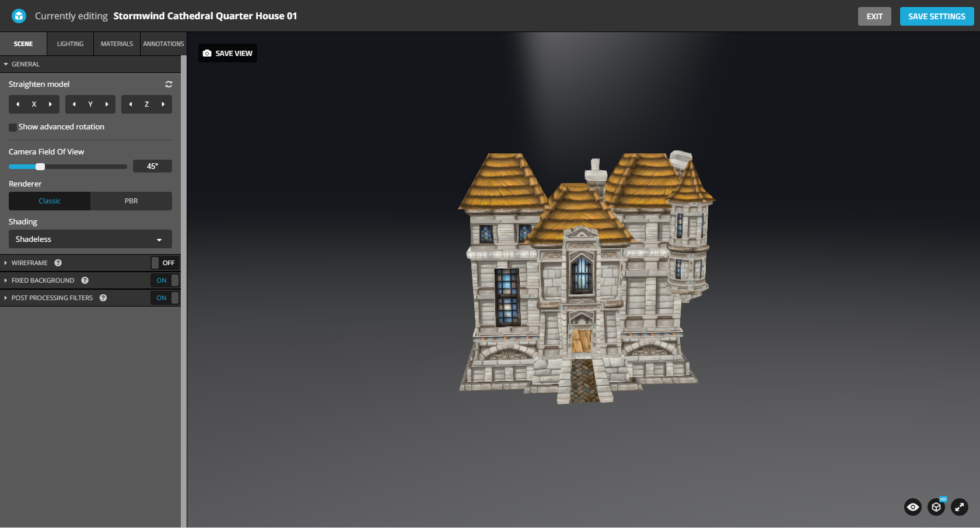Rotate model left on Y axis
This screenshot has height=528, width=980.
pyautogui.click(x=74, y=104)
